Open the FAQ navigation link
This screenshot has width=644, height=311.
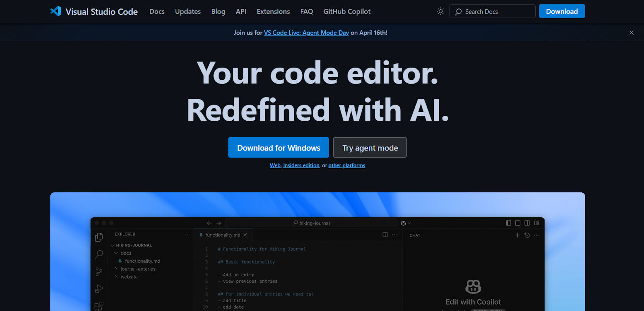pyautogui.click(x=307, y=11)
